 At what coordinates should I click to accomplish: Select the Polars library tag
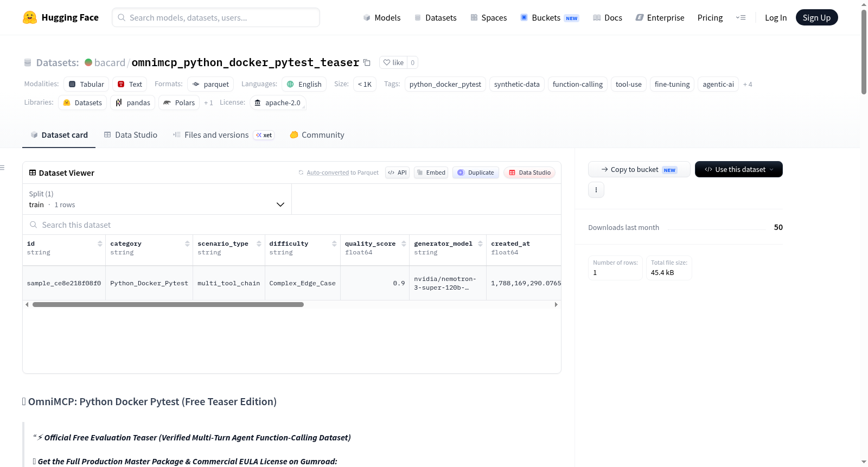tap(179, 103)
